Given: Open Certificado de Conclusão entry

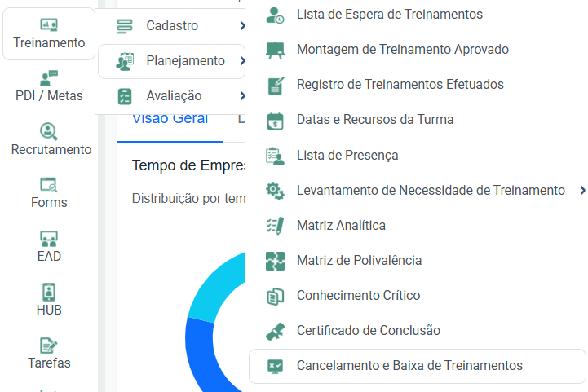Looking at the screenshot, I should click(x=368, y=331).
